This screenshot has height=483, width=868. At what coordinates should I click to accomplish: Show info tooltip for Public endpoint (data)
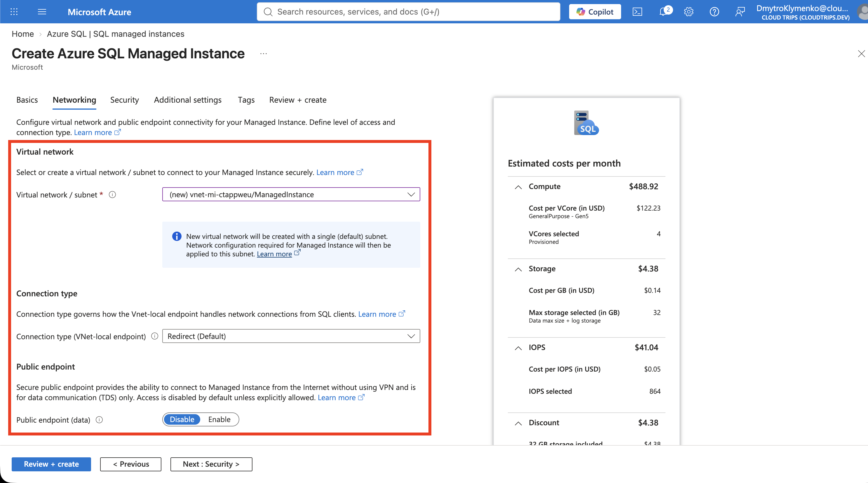point(99,420)
